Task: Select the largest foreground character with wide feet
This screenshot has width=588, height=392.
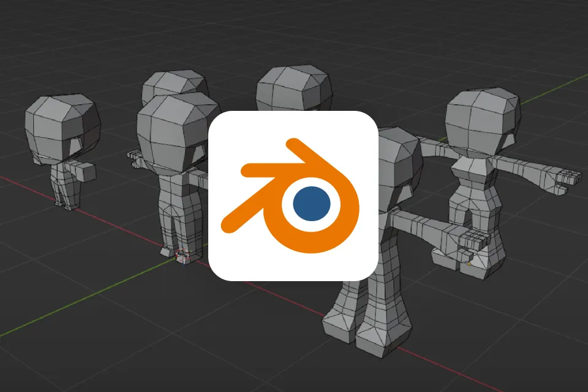Action: pyautogui.click(x=390, y=244)
